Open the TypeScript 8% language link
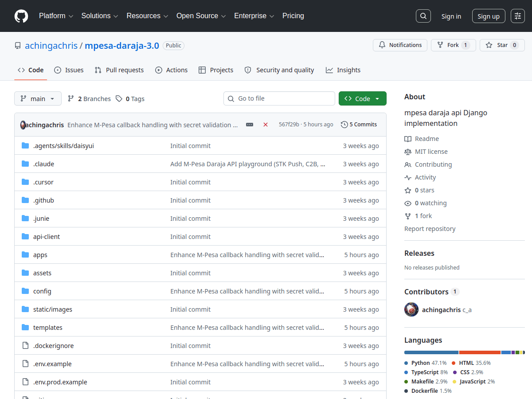532x399 pixels. (x=426, y=372)
